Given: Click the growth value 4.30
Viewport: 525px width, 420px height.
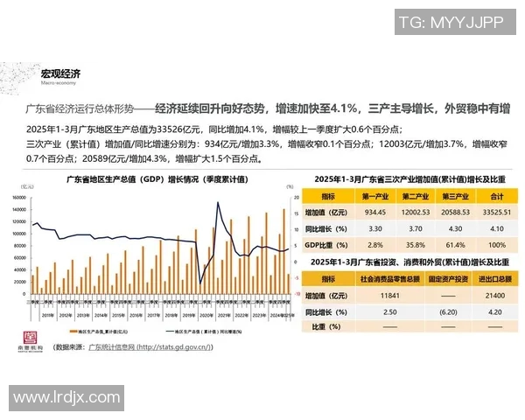Looking at the screenshot, I should (x=455, y=228).
